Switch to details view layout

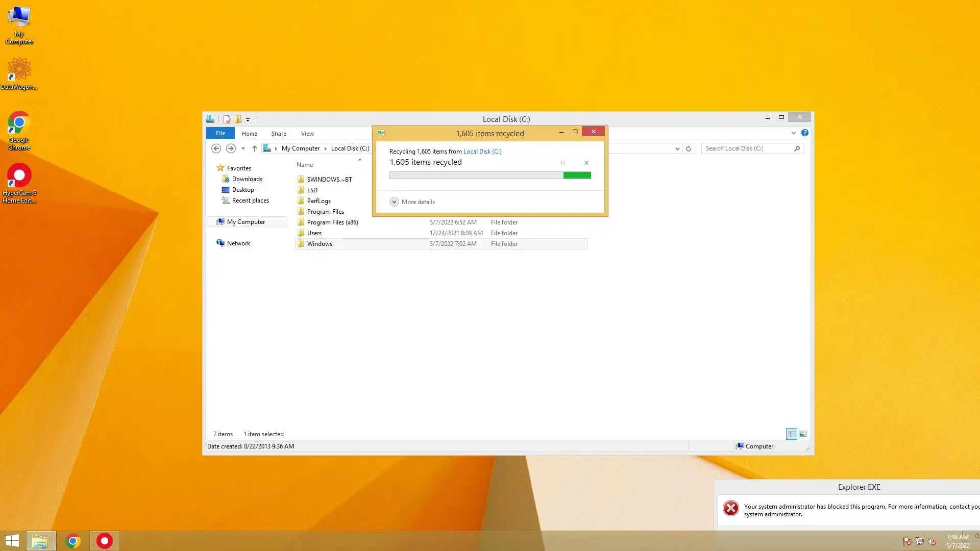(792, 434)
